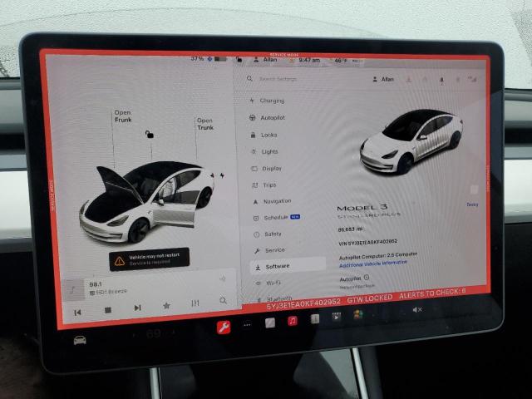This screenshot has height=399, width=532.
Task: Open Additional Vehicle Information link
Action: click(x=373, y=264)
